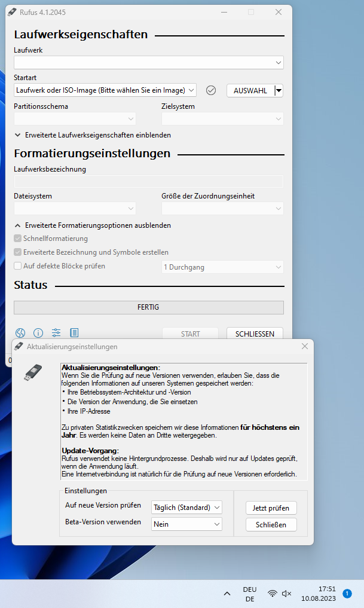Image resolution: width=364 pixels, height=608 pixels.
Task: Click the Update-Vorgang heading text
Action: click(90, 451)
